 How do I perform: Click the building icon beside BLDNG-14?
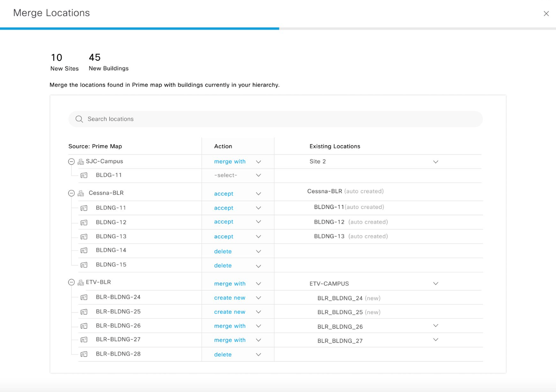(x=84, y=250)
